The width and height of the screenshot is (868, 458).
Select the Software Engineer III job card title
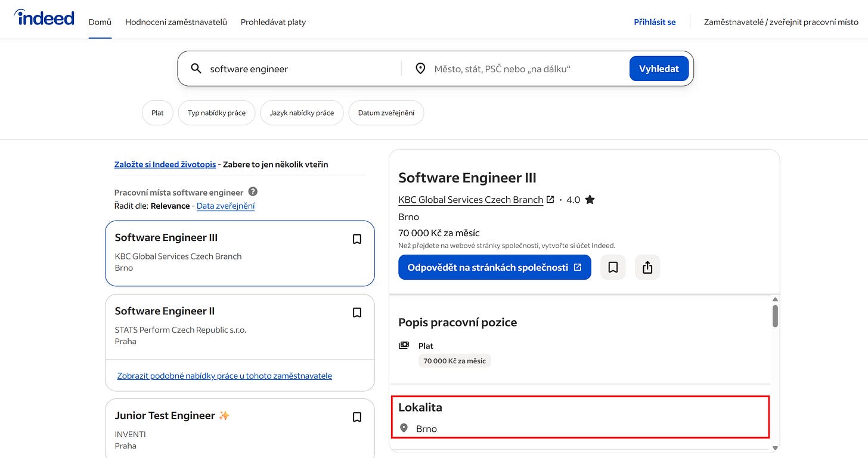166,237
